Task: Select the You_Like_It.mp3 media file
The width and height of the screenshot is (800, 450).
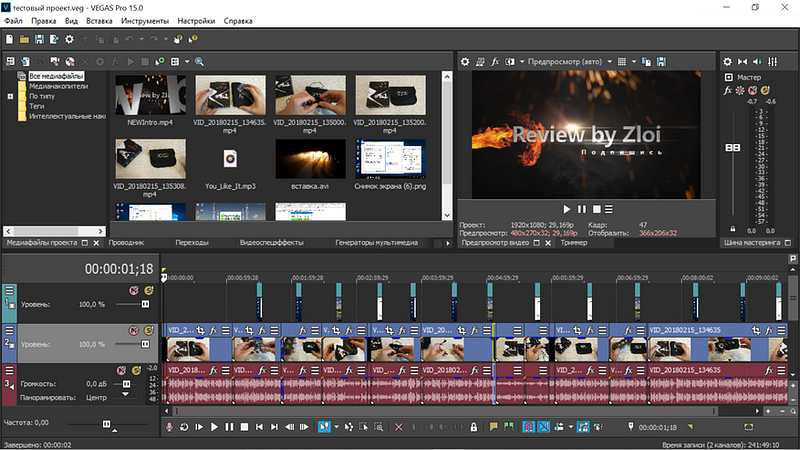Action: point(230,165)
